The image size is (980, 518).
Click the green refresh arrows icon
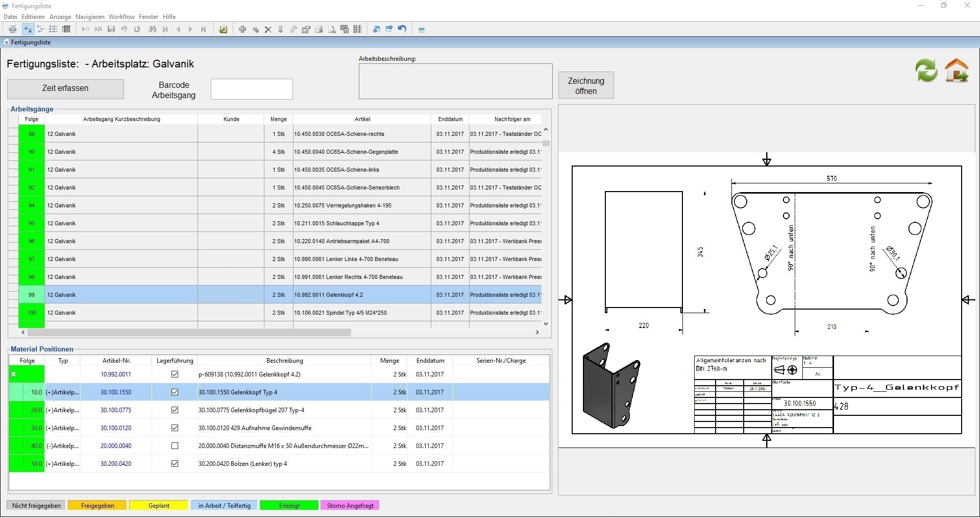(x=926, y=70)
